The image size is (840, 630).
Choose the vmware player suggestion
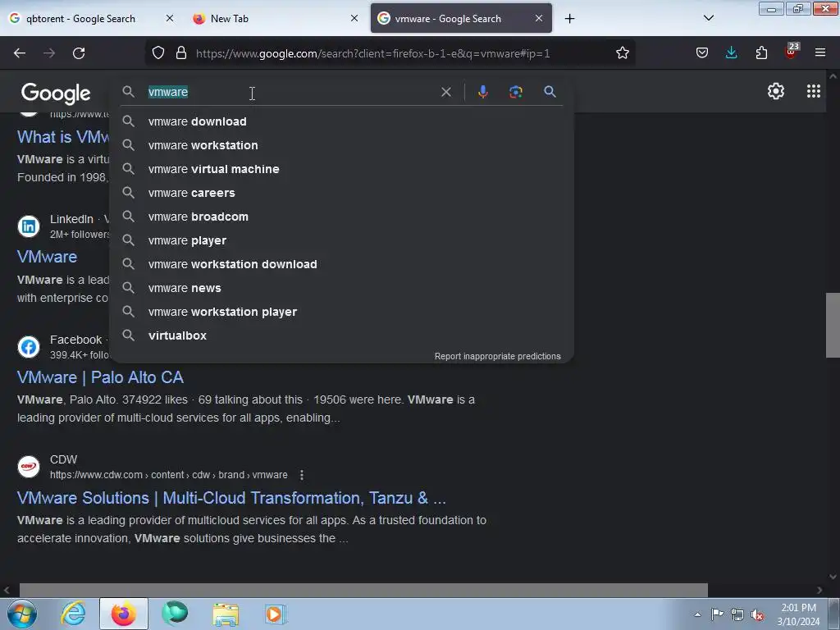pyautogui.click(x=341, y=240)
